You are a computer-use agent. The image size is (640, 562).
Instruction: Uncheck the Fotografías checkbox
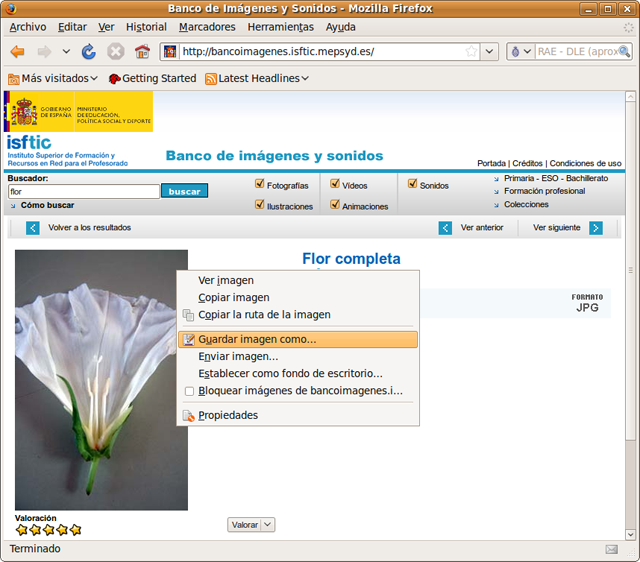(x=260, y=184)
